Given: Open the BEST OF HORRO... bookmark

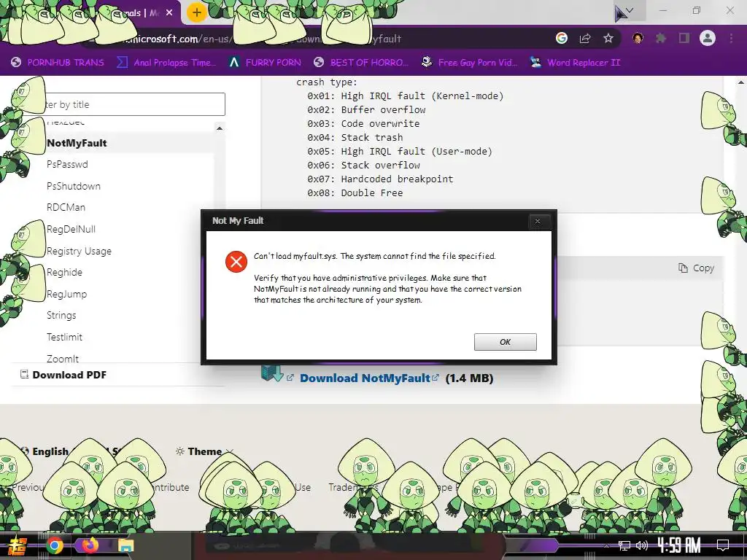Looking at the screenshot, I should [361, 63].
